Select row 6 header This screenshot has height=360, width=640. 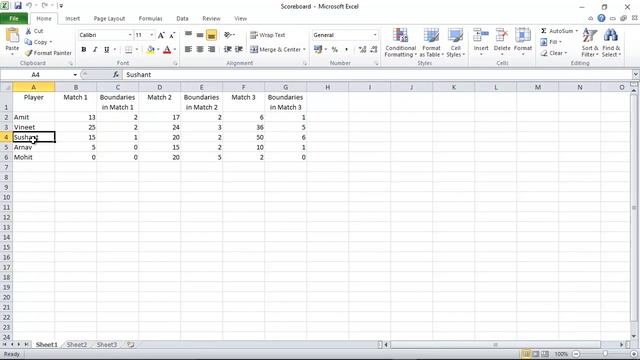click(x=6, y=157)
